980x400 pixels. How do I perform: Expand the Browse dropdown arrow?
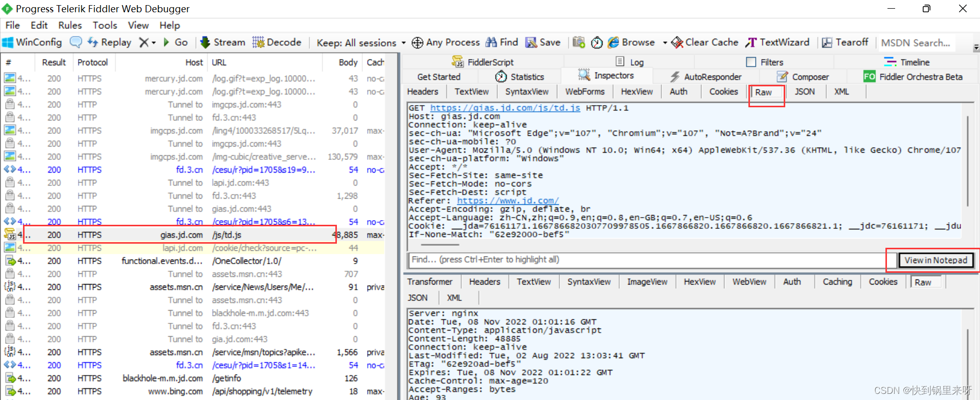[x=665, y=43]
